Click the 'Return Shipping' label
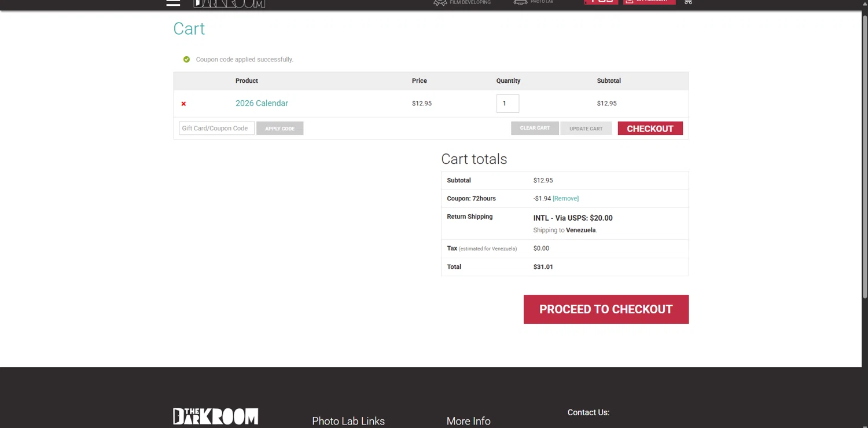This screenshot has width=868, height=428. click(470, 217)
